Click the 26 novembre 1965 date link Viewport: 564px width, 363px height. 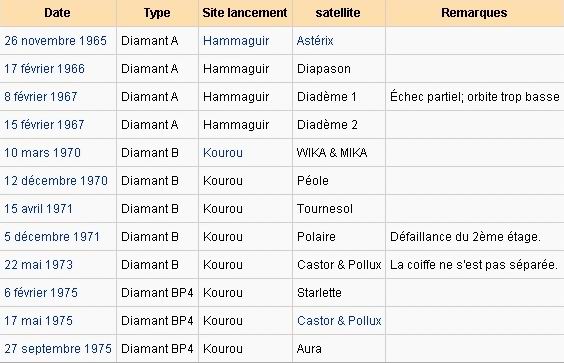[56, 41]
